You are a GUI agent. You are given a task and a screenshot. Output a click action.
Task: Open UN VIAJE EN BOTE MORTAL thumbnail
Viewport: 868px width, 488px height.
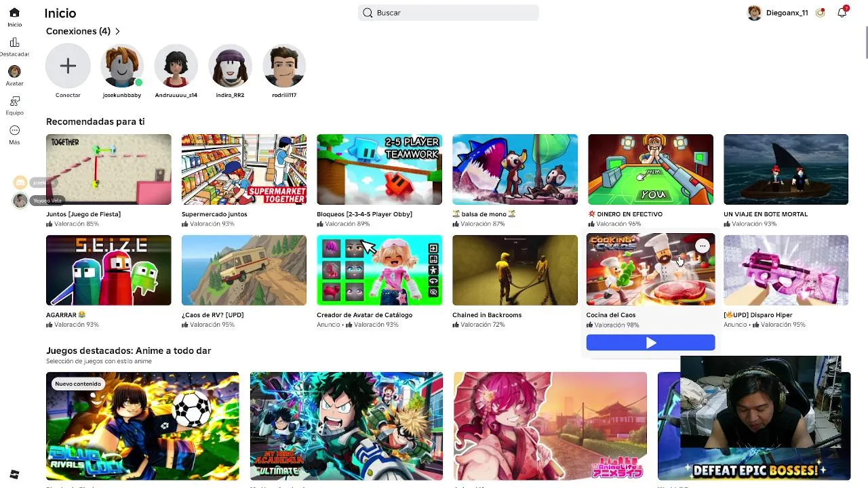click(x=786, y=169)
